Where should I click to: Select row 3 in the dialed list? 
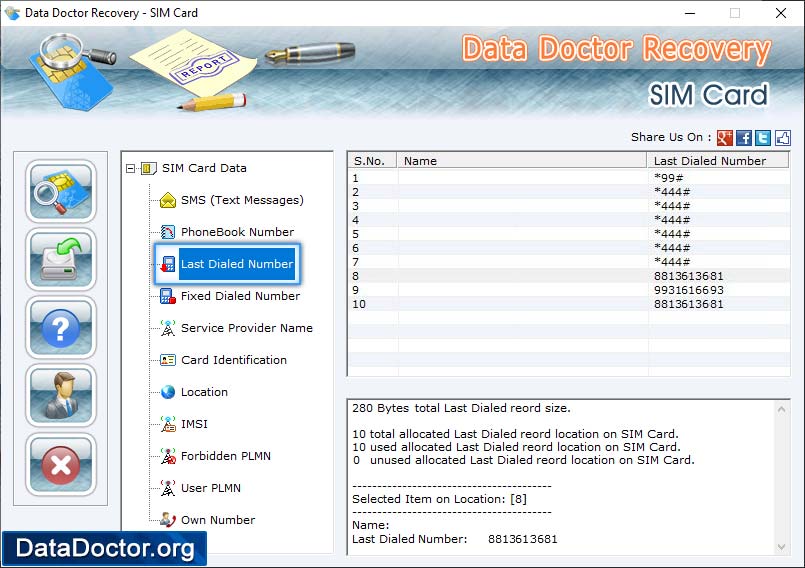(x=569, y=206)
